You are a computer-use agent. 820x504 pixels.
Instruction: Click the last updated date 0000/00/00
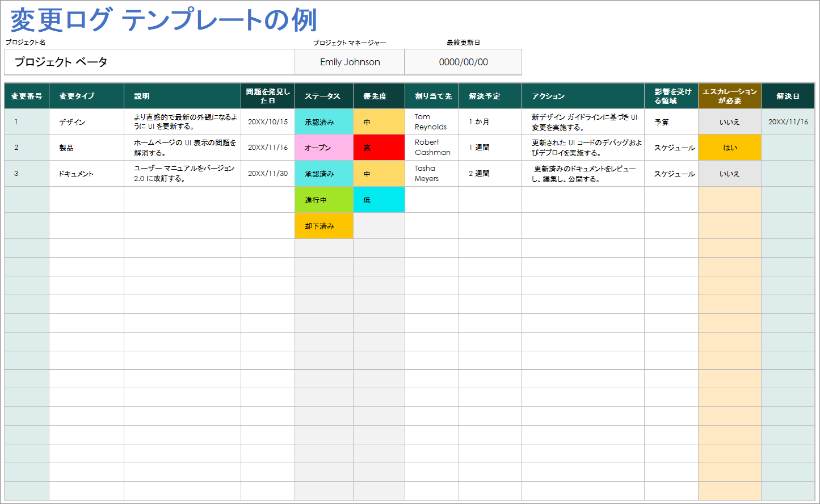coord(463,62)
